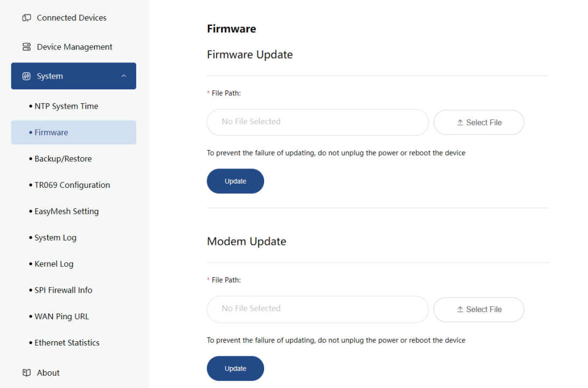The image size is (588, 388).
Task: Select the Firmware sidebar item
Action: coord(51,132)
